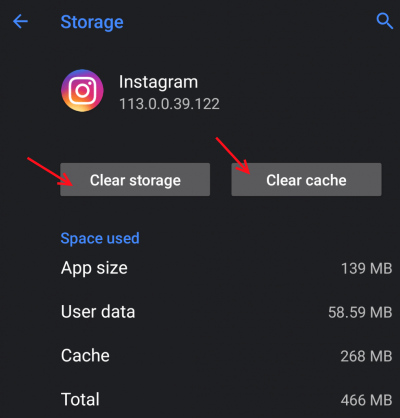Click the 466 MB total value

pyautogui.click(x=366, y=400)
